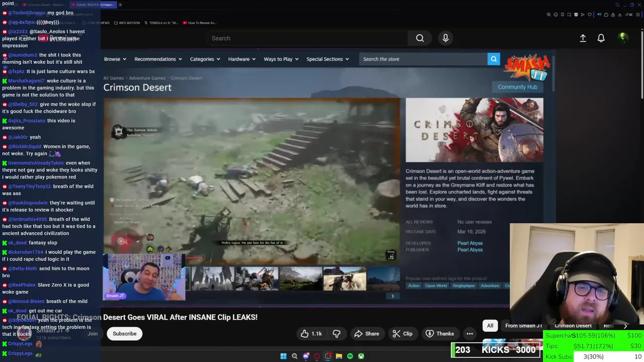644x362 pixels.
Task: Open Spotify from the taskbar
Action: pyautogui.click(x=350, y=356)
